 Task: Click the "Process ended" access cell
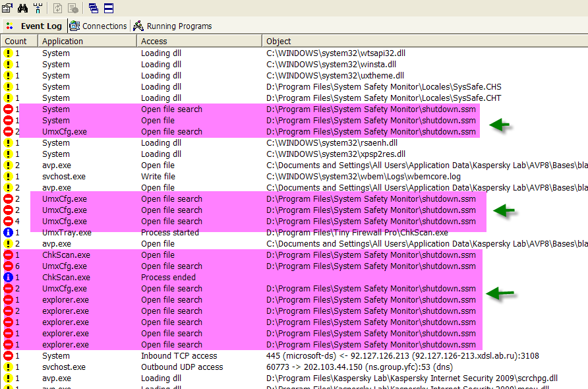(x=168, y=277)
